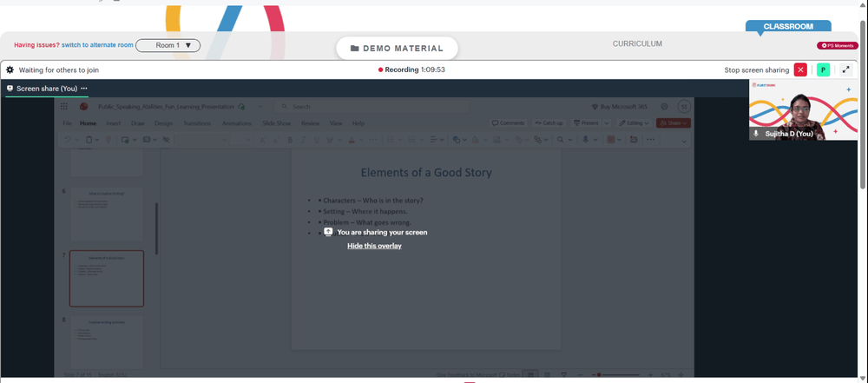Open the Editing mode dropdown
Screen dimensions: 868x383
(x=634, y=123)
